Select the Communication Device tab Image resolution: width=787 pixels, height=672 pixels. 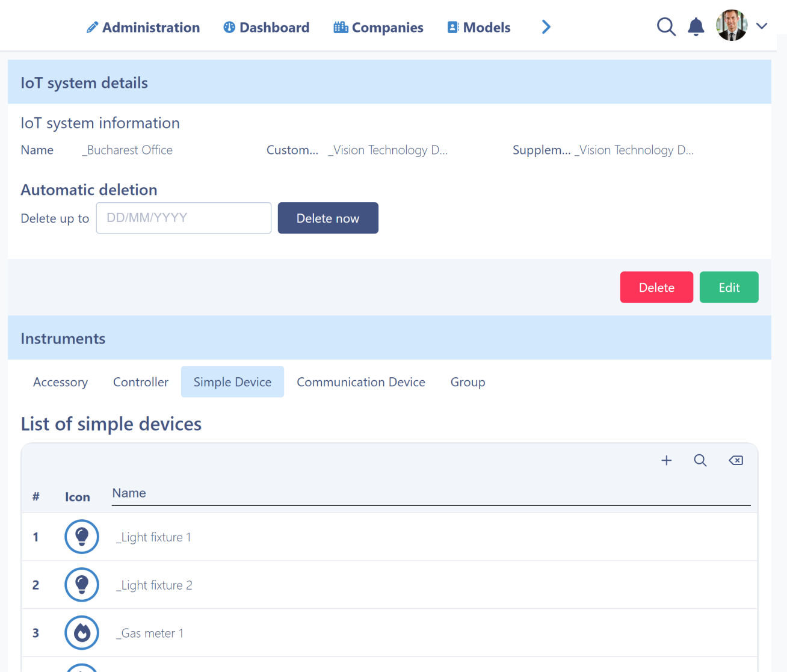coord(361,382)
